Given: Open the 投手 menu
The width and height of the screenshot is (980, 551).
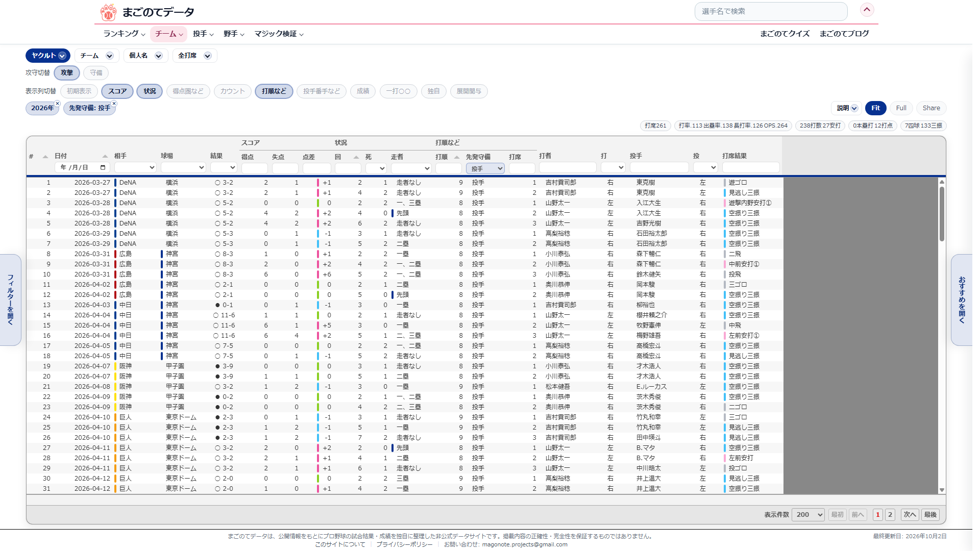Looking at the screenshot, I should click(x=203, y=34).
